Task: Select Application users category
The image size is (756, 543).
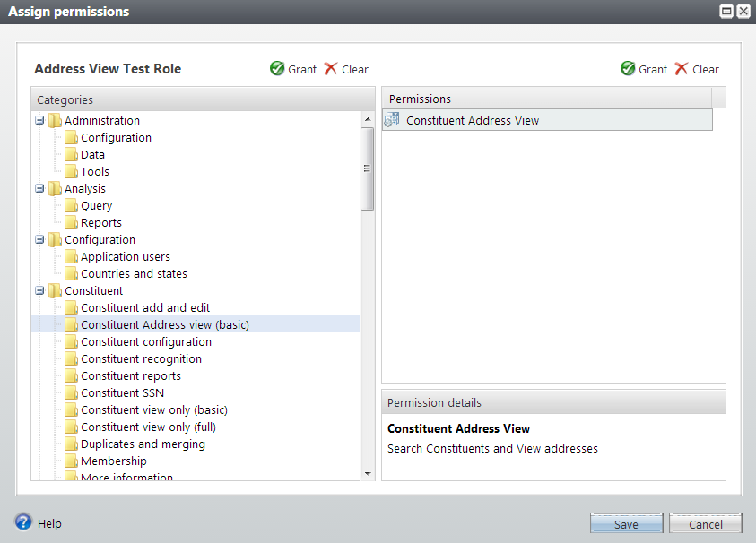Action: coord(126,257)
